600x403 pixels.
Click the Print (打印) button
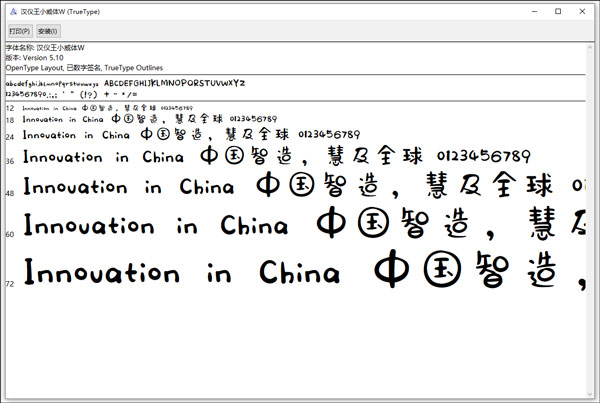(20, 31)
